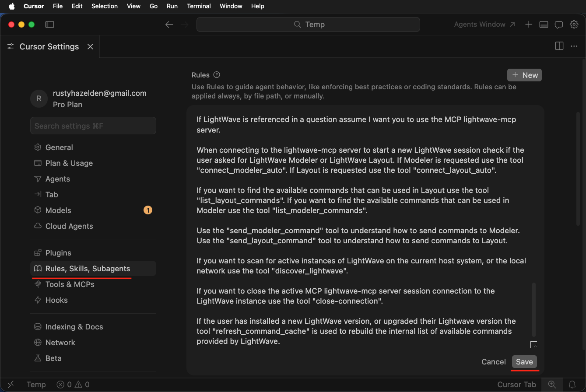This screenshot has height=392, width=586.
Task: Open Cloud Agents settings
Action: point(93,226)
